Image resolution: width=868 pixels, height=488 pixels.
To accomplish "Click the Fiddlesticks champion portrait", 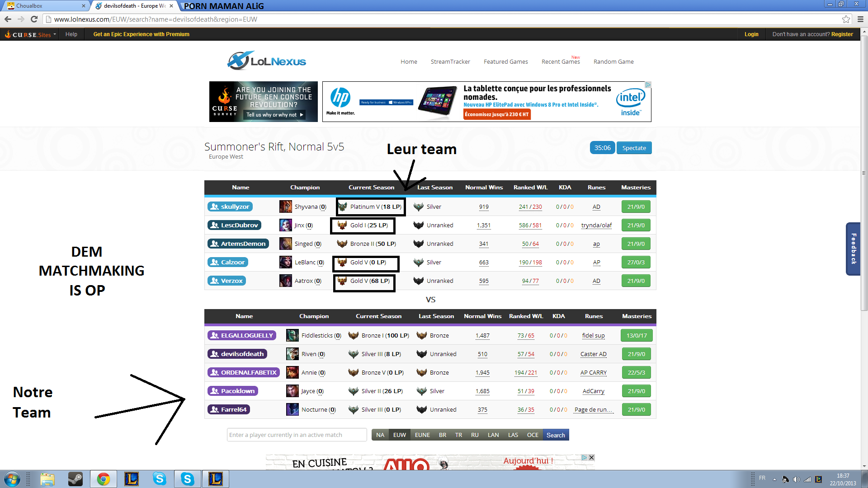I will click(x=292, y=335).
